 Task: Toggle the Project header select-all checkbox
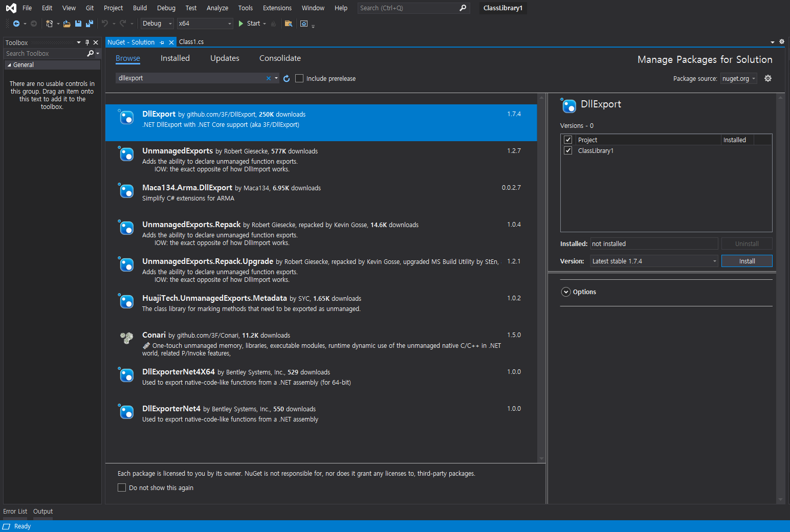tap(568, 140)
